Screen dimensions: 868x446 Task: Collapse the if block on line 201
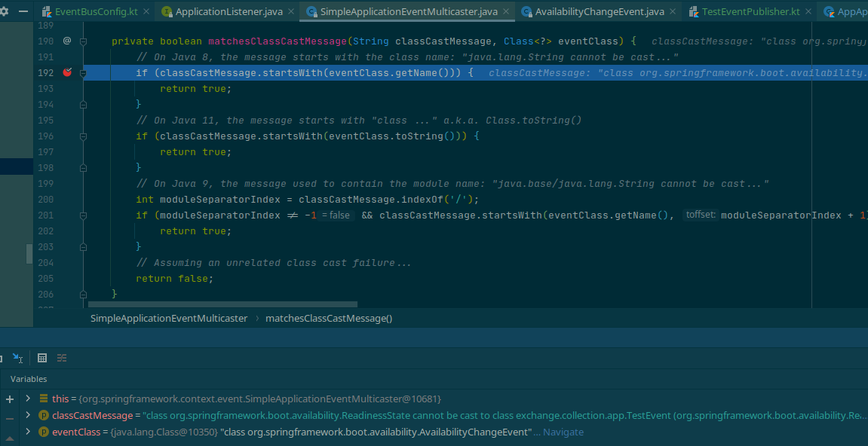coord(83,215)
